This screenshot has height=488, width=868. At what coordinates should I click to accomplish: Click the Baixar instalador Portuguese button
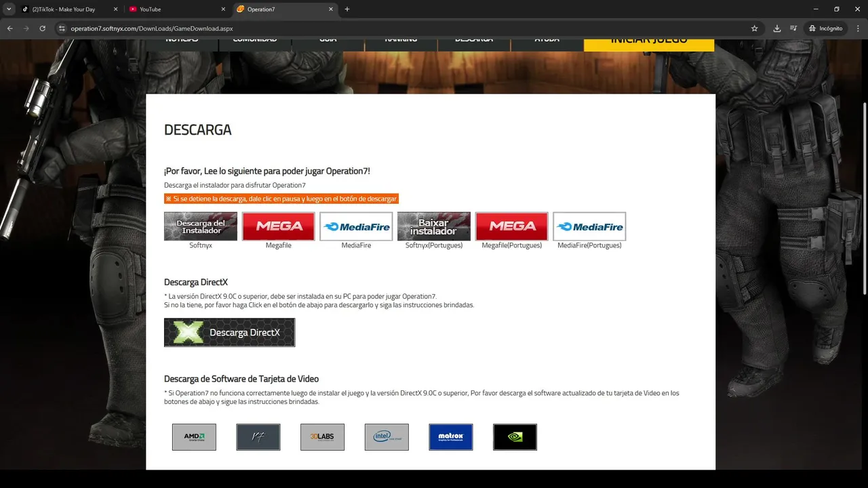coord(434,226)
